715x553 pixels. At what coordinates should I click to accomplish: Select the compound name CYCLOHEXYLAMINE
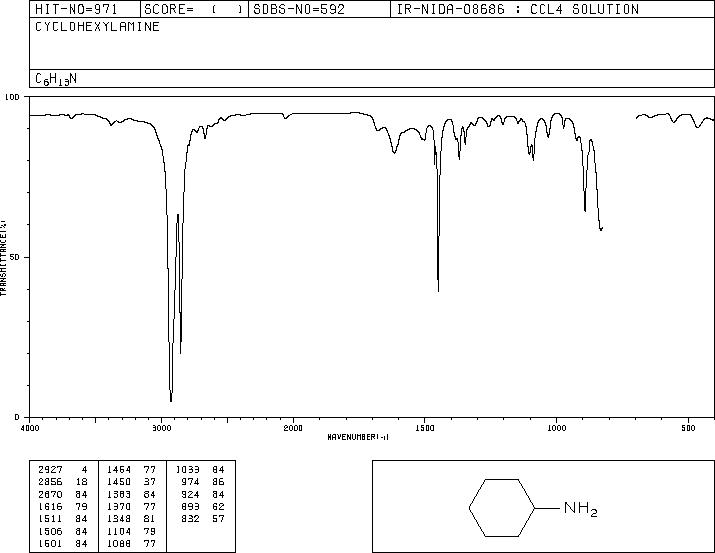click(x=97, y=27)
